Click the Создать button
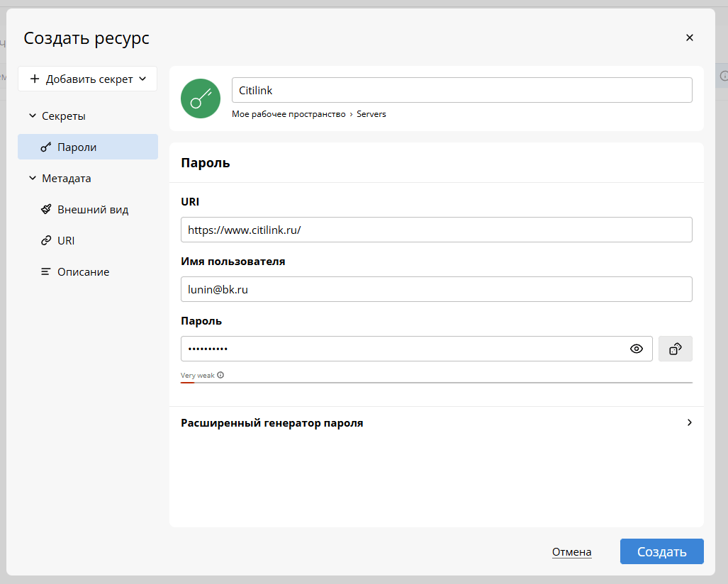Screen dimensions: 728x584 [661, 551]
